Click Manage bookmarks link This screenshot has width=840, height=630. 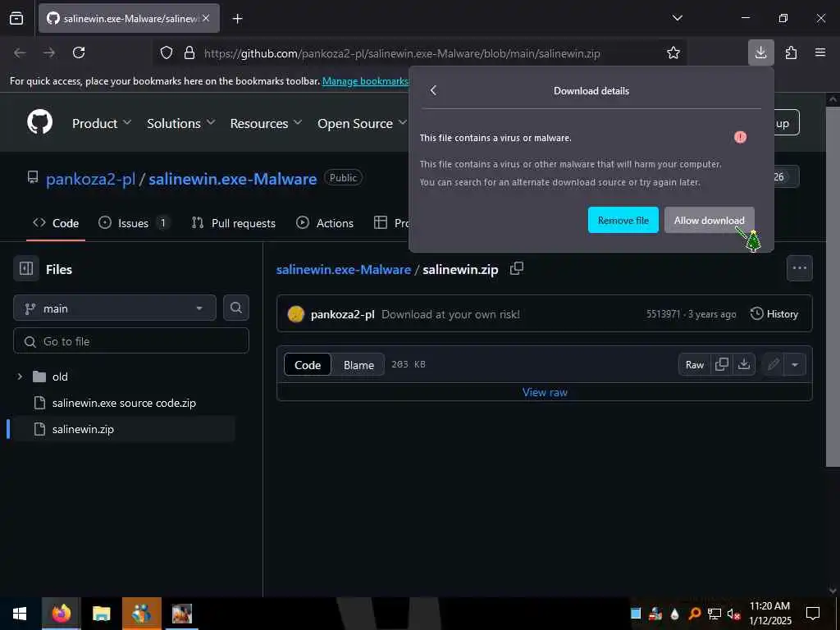point(365,81)
